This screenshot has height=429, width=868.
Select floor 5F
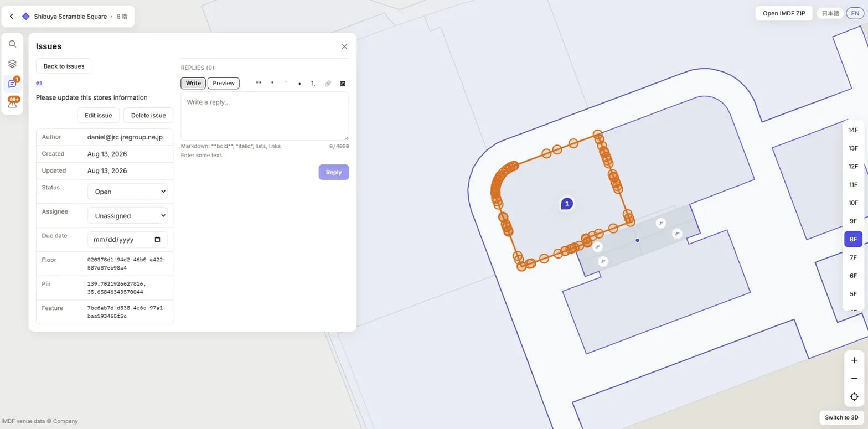point(853,294)
